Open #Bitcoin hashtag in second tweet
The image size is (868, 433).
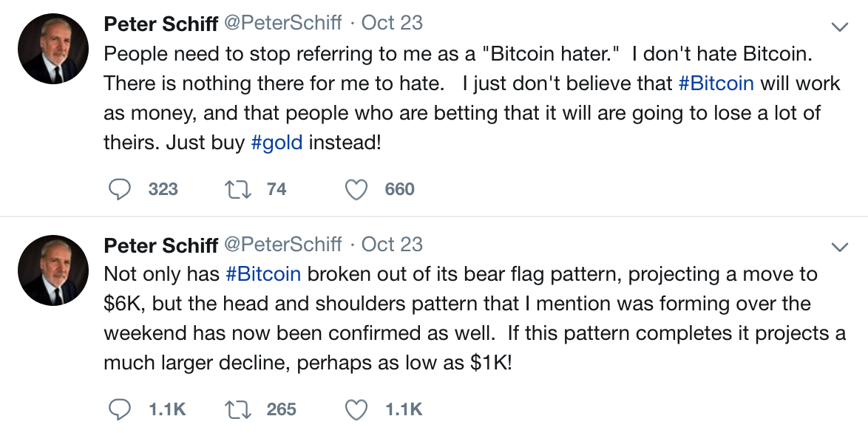263,274
